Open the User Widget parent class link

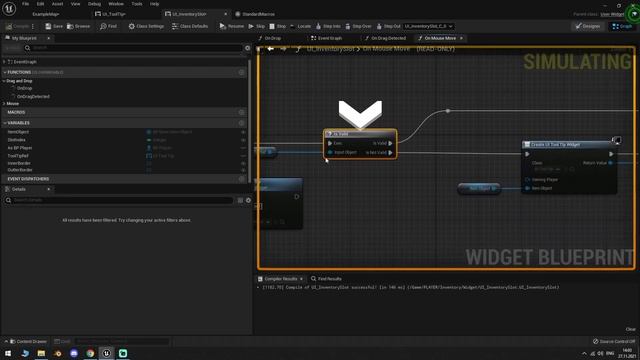pos(612,14)
